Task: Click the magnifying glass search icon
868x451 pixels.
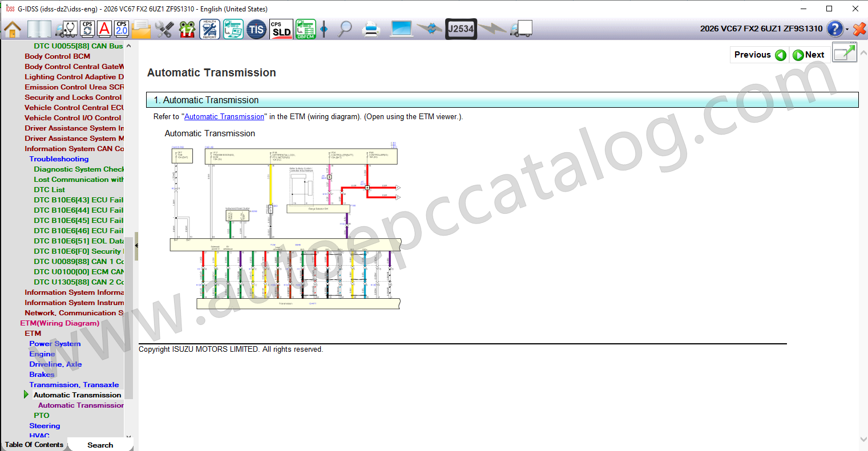Action: point(345,29)
